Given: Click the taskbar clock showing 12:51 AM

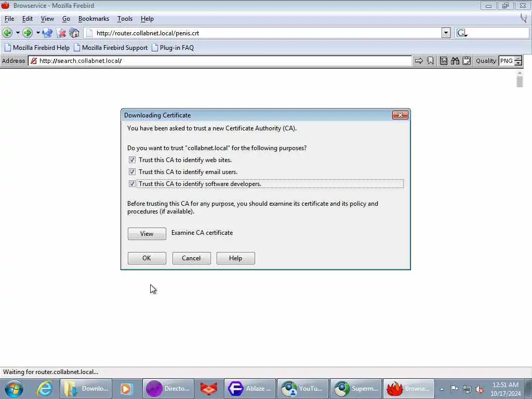Looking at the screenshot, I should click(x=506, y=389).
